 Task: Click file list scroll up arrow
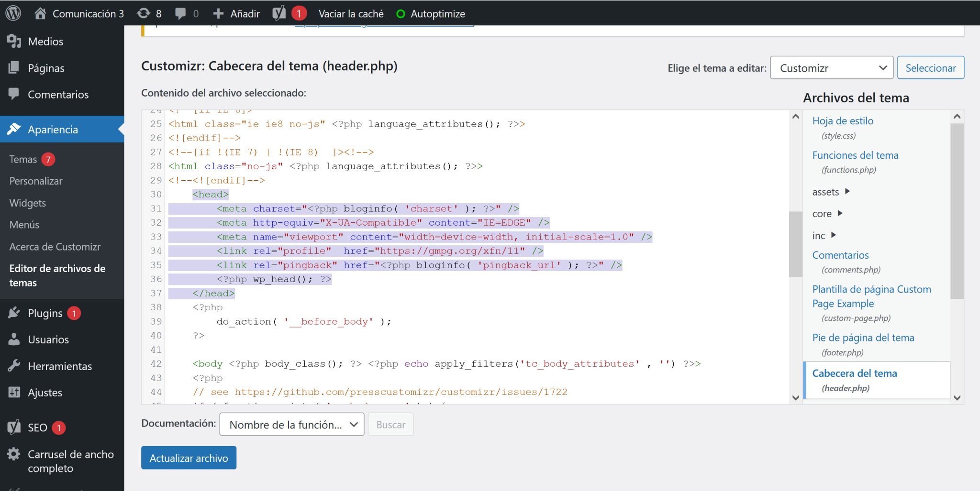tap(957, 116)
